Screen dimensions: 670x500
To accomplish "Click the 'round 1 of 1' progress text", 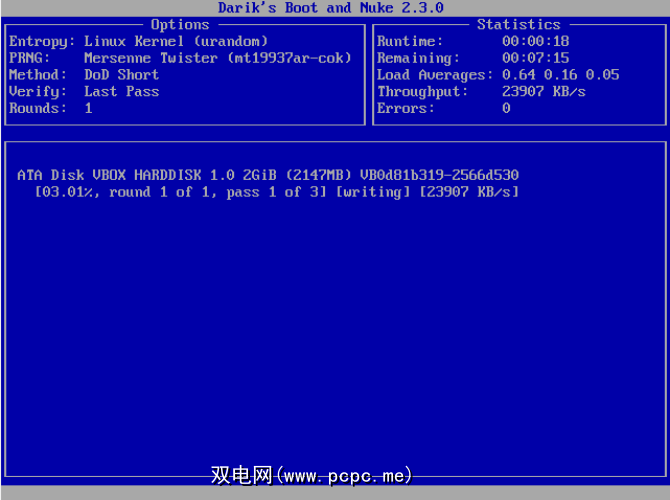I will point(159,192).
